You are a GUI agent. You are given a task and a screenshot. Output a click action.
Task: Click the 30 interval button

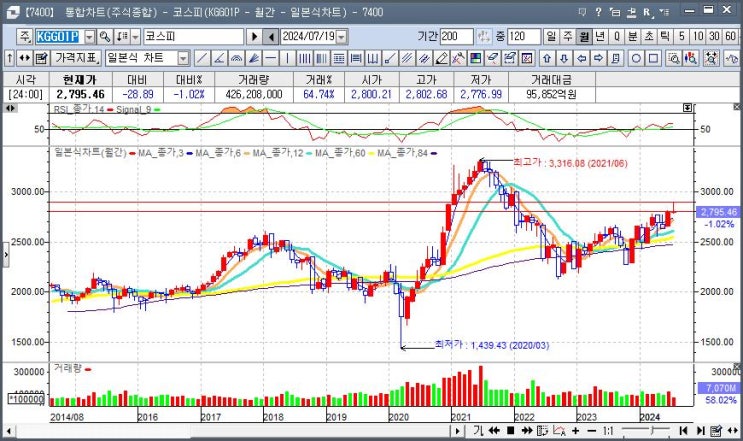click(714, 36)
